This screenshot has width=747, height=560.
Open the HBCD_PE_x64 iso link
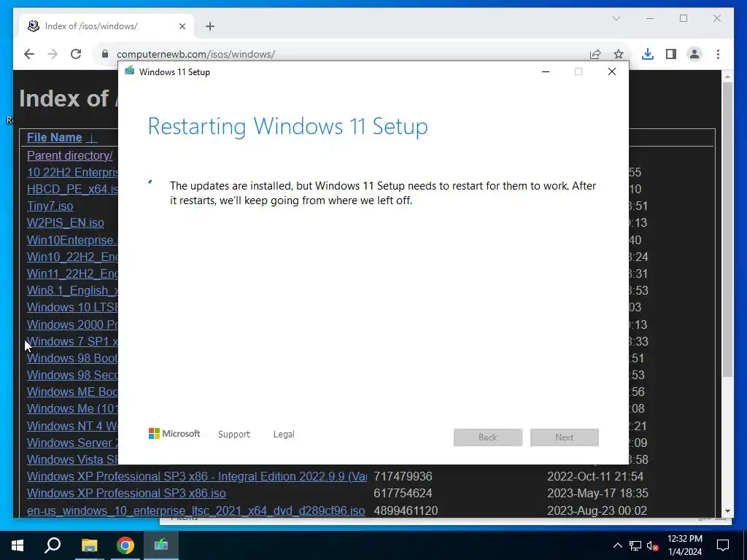[x=72, y=189]
